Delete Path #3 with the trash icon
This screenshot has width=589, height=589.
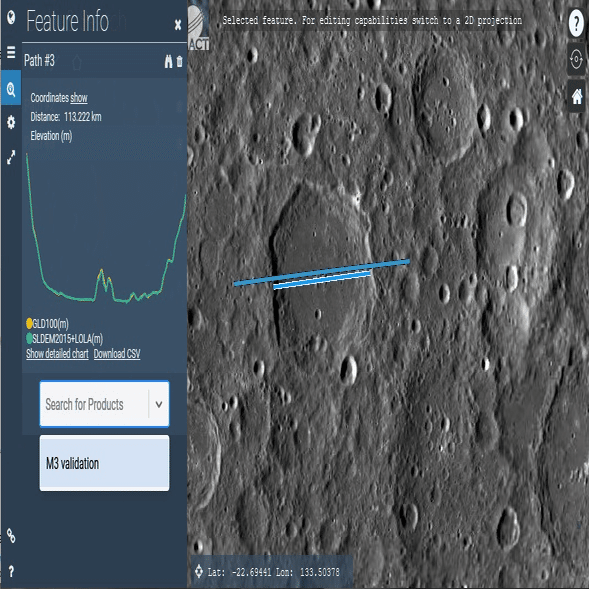point(180,61)
